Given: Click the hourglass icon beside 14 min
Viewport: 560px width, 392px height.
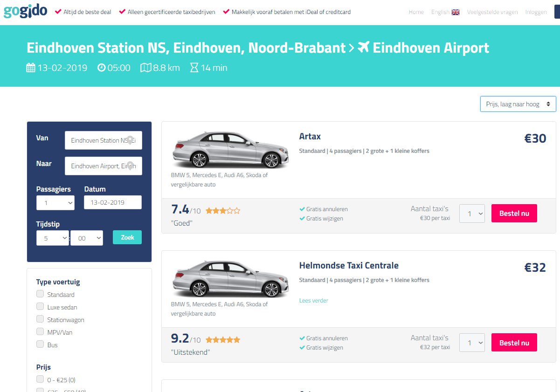Looking at the screenshot, I should (194, 68).
